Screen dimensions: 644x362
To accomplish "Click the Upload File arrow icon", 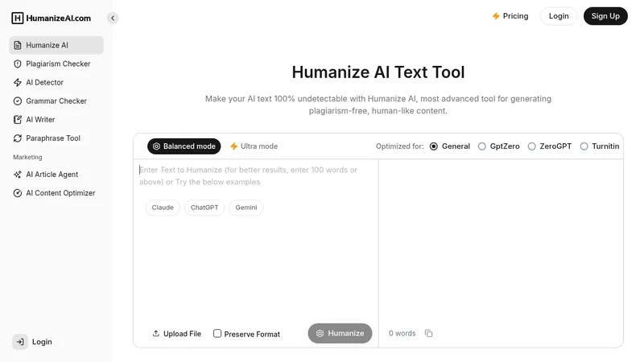I will (155, 333).
